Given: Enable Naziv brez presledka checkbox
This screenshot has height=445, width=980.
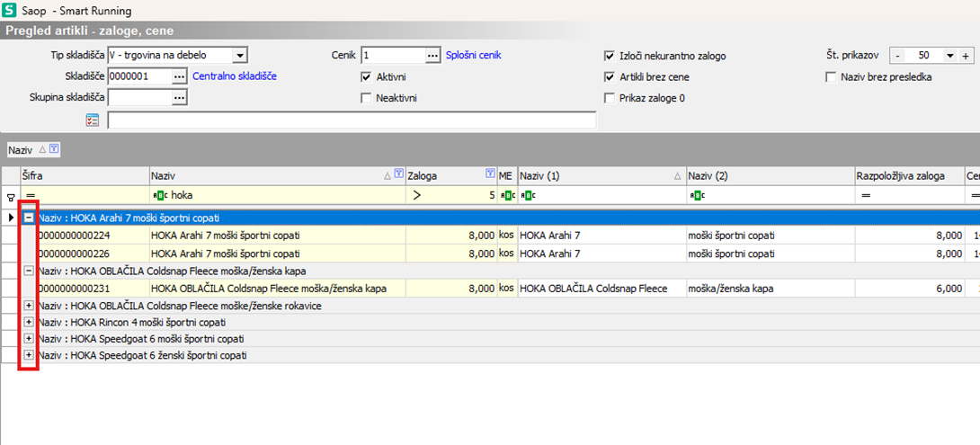Looking at the screenshot, I should pos(832,77).
